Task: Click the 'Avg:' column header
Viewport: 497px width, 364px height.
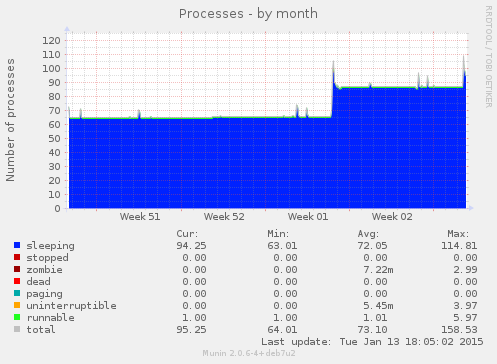Action: (368, 234)
